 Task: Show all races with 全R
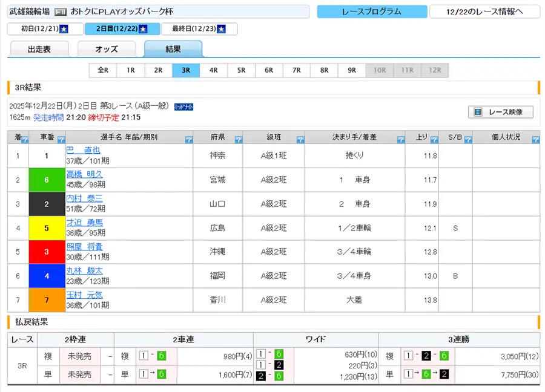pyautogui.click(x=103, y=70)
